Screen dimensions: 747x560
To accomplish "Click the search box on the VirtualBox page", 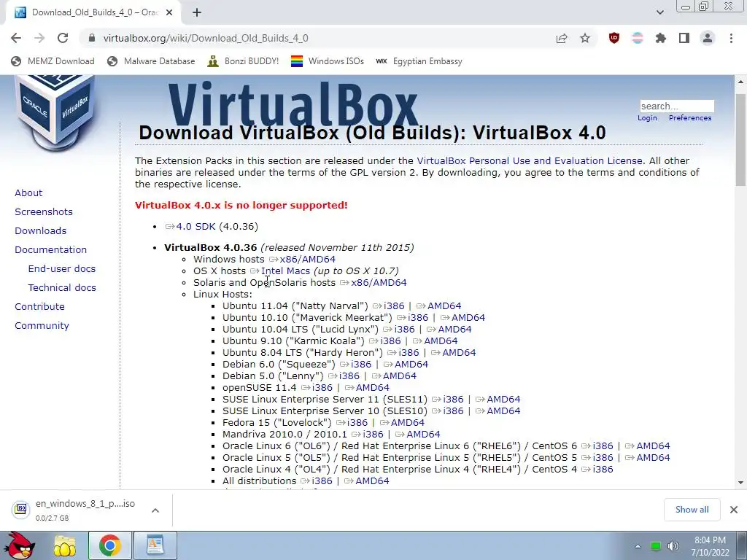I will point(677,106).
